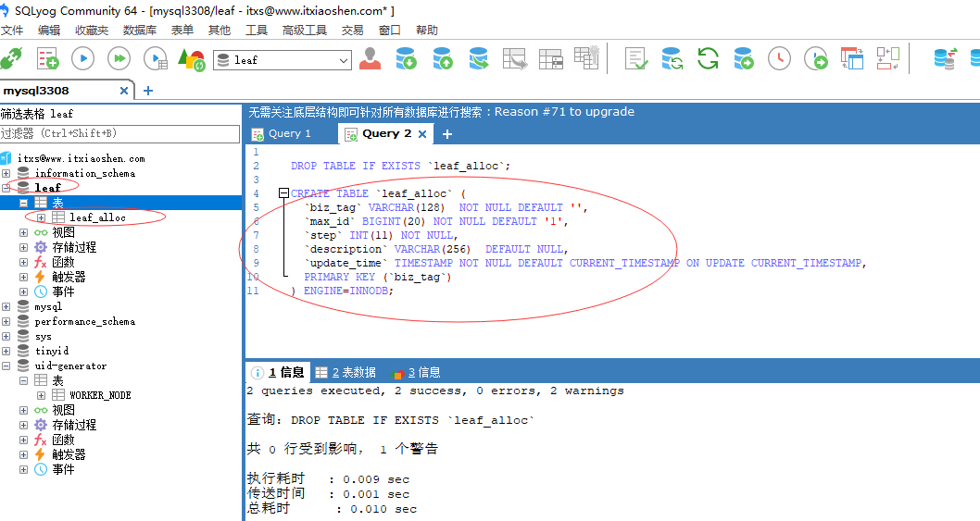Select itxs@www.itxiaoshen.com root node
The image size is (980, 521).
[81, 158]
